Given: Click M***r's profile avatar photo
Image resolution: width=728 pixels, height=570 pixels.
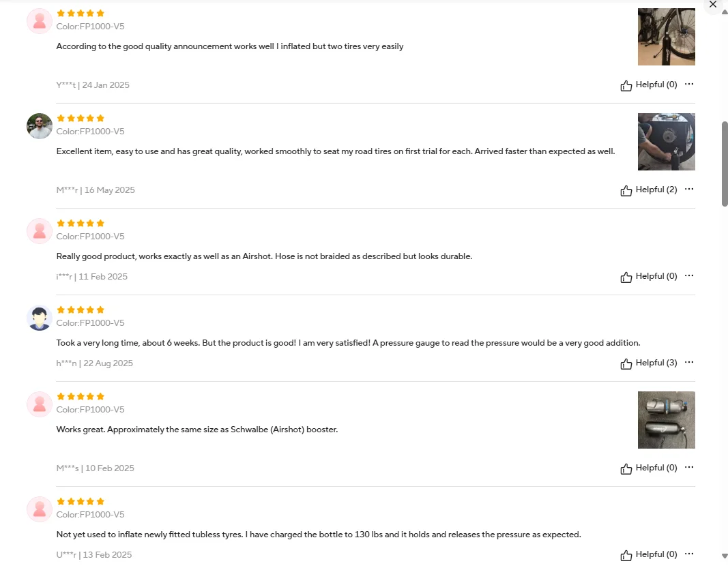Looking at the screenshot, I should 40,126.
